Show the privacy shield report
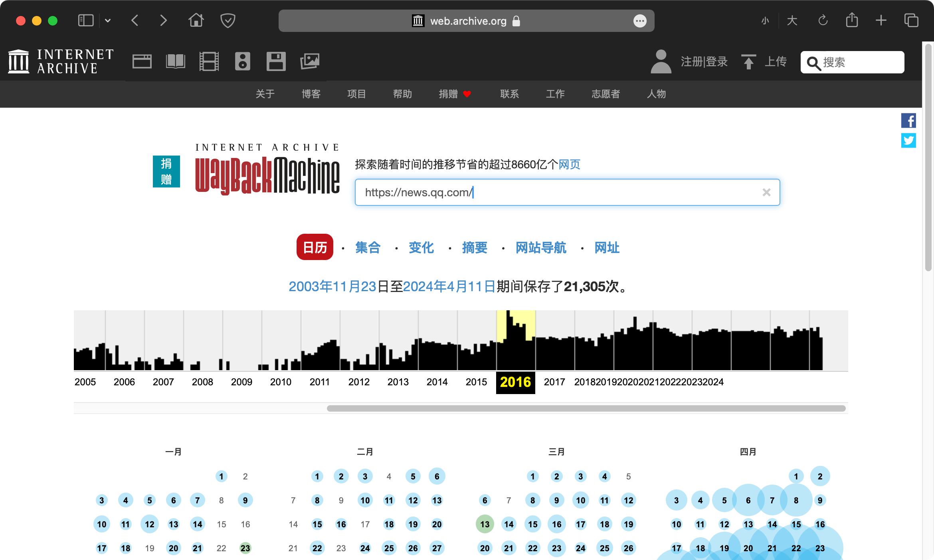Viewport: 934px width, 560px height. point(228,20)
